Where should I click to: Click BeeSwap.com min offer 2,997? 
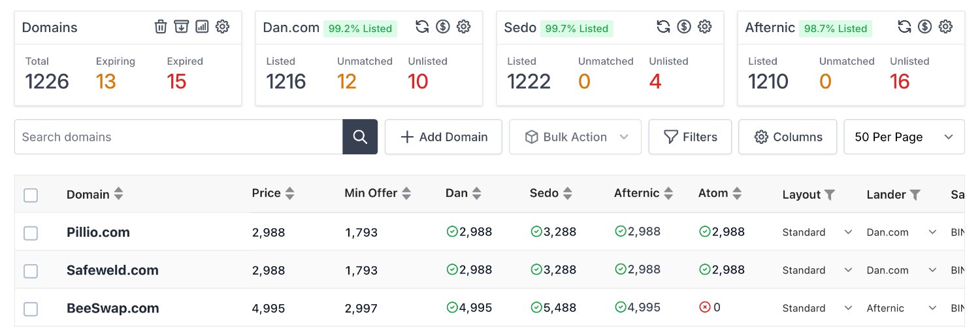(x=361, y=309)
